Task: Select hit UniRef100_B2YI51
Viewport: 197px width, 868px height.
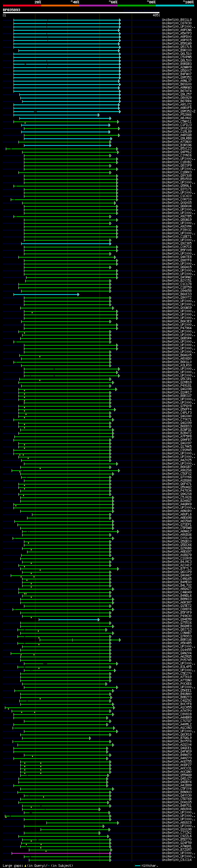Action: (177, 281)
